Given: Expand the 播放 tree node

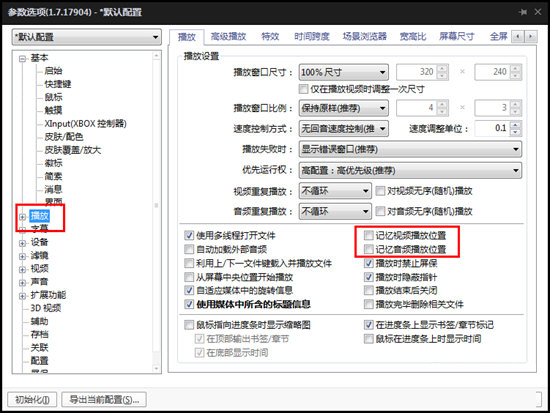Looking at the screenshot, I should [22, 217].
